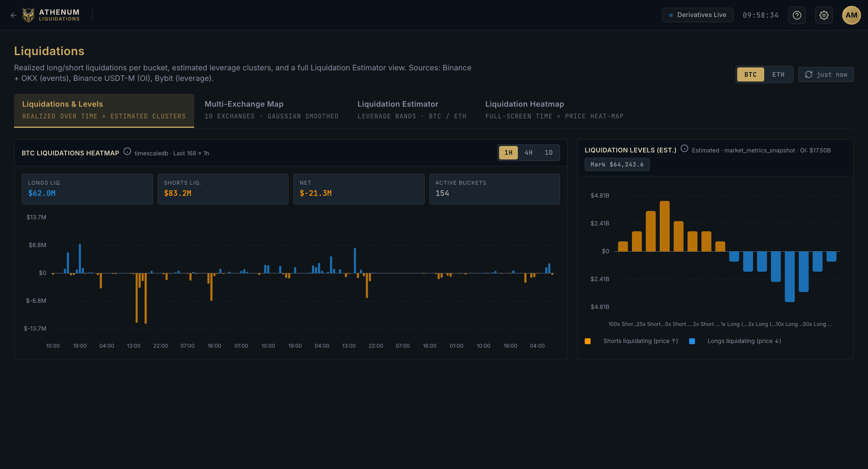The width and height of the screenshot is (868, 469).
Task: Click the refresh icon next to just now
Action: [x=808, y=74]
